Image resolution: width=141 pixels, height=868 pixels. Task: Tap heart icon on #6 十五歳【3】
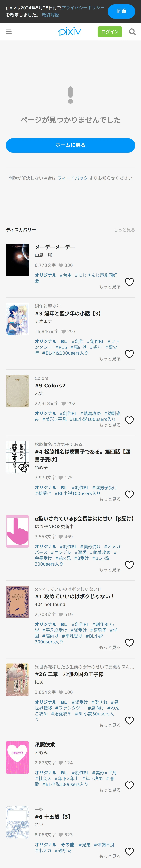tap(130, 851)
